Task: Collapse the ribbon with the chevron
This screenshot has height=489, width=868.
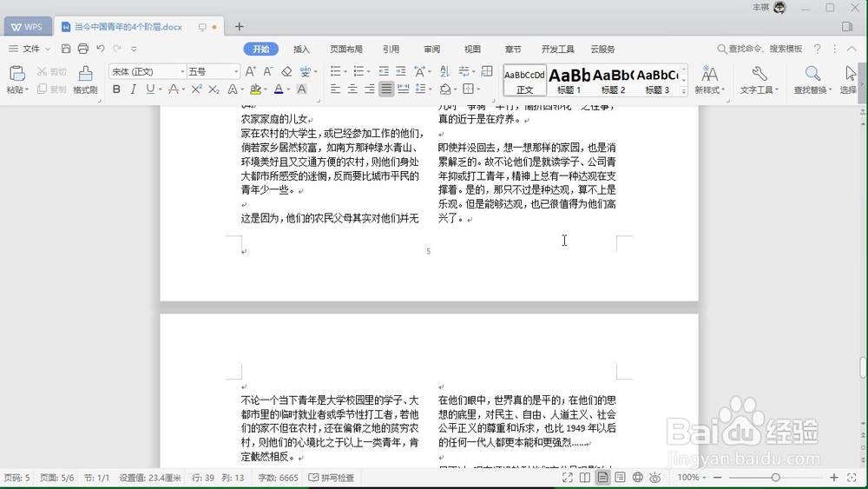Action: click(x=852, y=49)
